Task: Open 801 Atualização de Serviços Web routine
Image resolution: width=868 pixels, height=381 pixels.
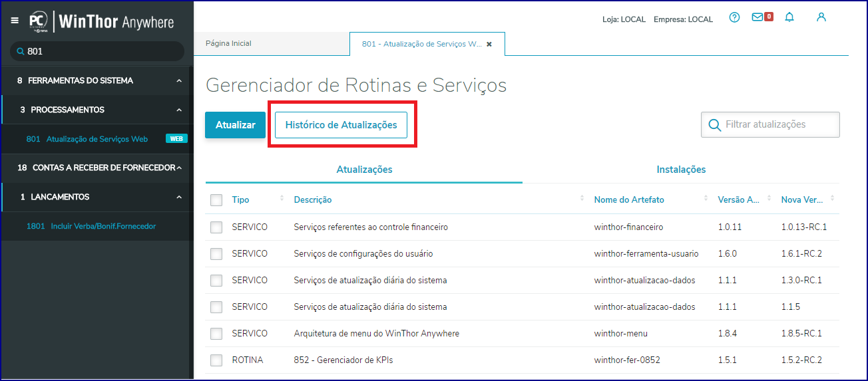Action: coord(95,139)
